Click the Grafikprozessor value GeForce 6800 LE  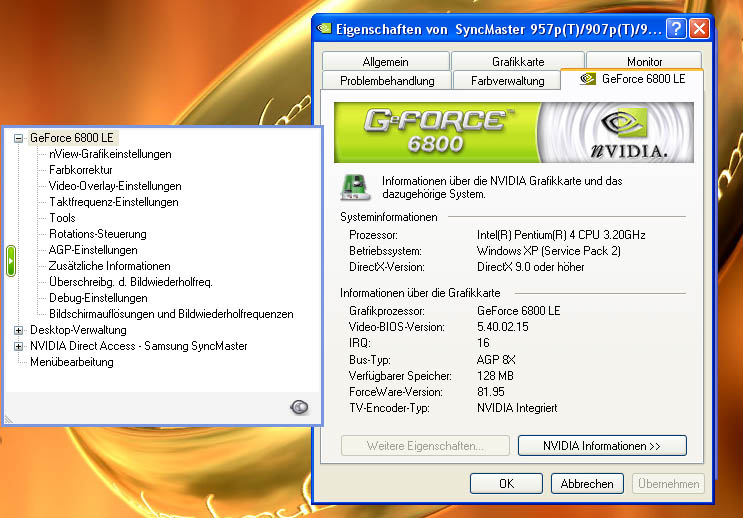tap(518, 311)
